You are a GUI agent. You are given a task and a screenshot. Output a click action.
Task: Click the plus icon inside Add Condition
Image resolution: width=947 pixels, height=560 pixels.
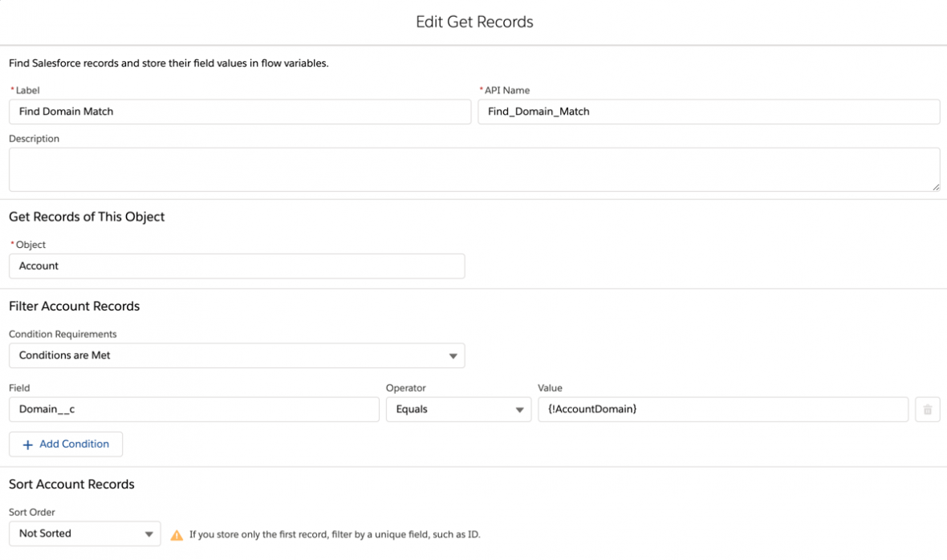click(28, 444)
